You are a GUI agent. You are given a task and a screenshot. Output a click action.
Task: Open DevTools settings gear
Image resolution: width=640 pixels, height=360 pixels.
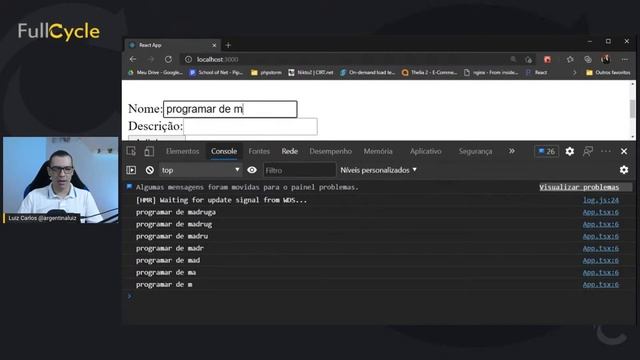(570, 151)
